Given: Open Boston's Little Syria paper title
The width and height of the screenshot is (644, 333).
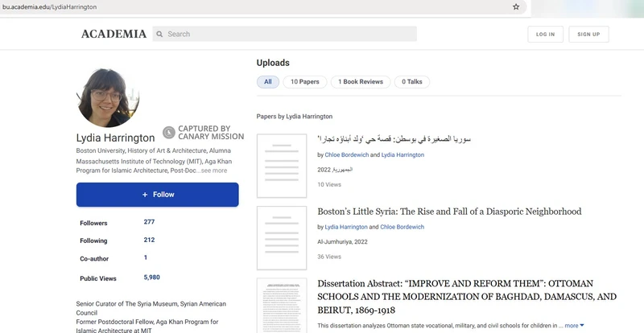Looking at the screenshot, I should point(449,212).
